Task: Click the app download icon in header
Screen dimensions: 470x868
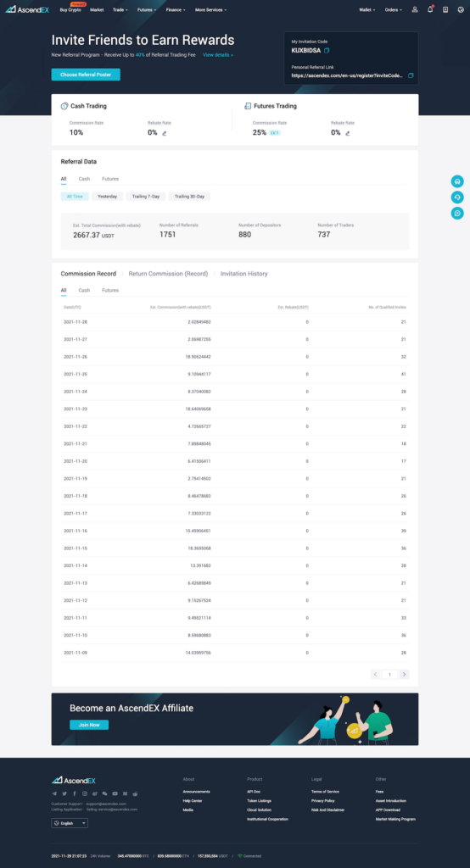Action: (x=445, y=9)
